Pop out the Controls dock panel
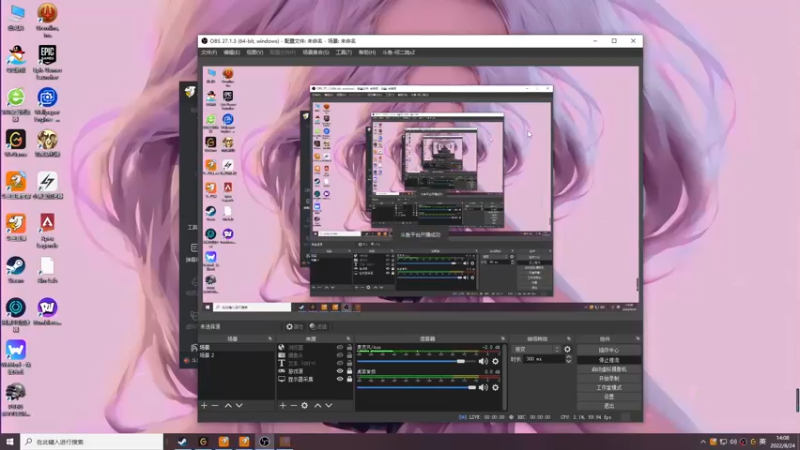This screenshot has width=800, height=450. tap(638, 339)
